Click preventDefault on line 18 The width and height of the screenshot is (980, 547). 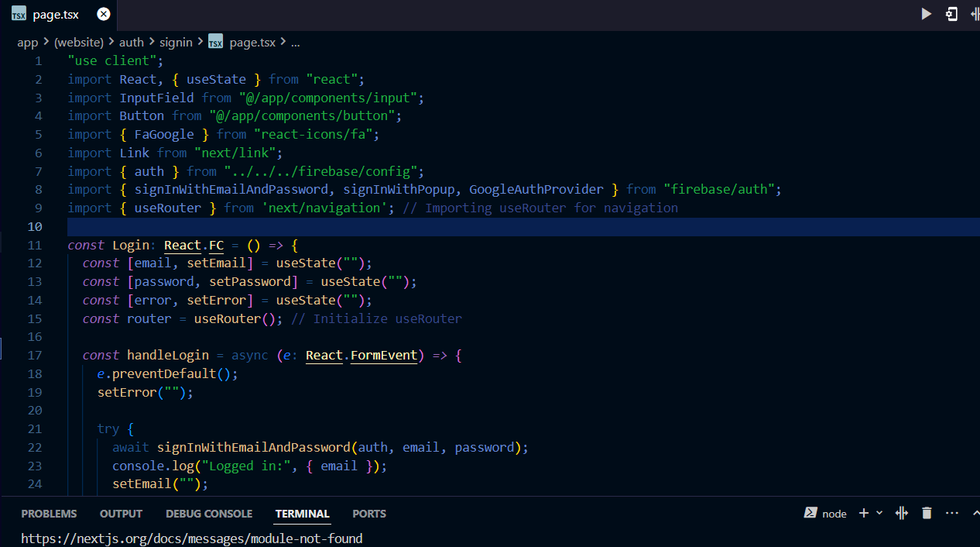[164, 373]
